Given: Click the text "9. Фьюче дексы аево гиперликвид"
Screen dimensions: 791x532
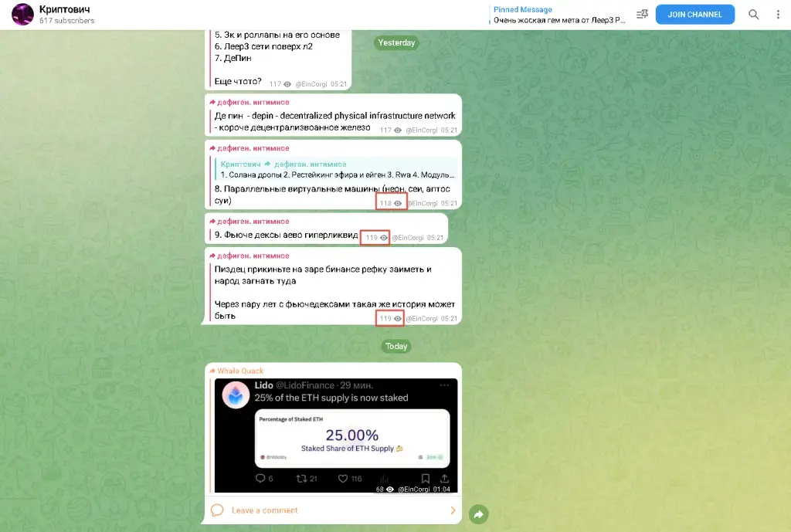Looking at the screenshot, I should (x=286, y=235).
